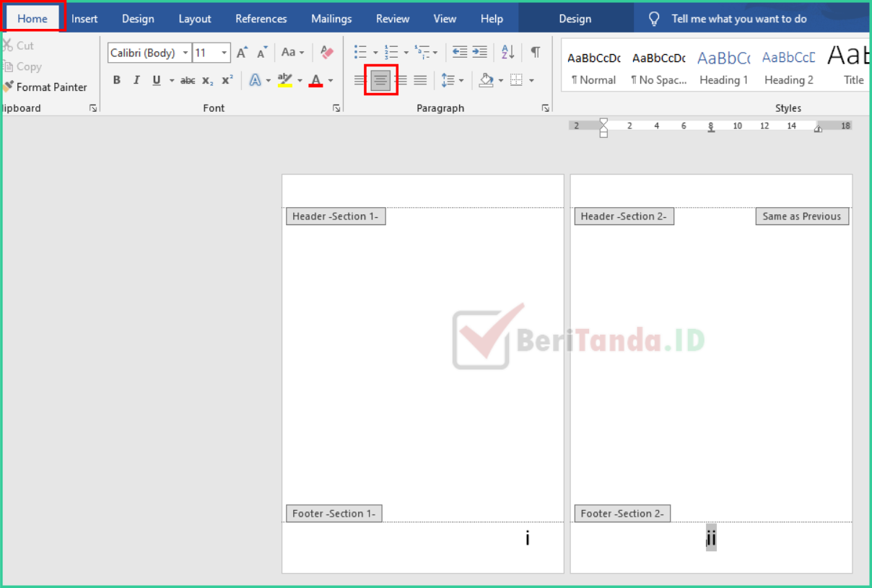Open Line and Paragraph Spacing menu
The width and height of the screenshot is (872, 588).
[x=452, y=80]
